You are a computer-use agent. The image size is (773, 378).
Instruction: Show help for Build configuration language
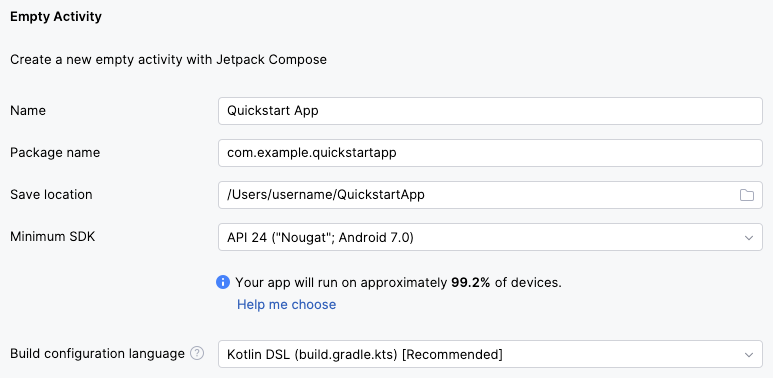click(x=197, y=353)
